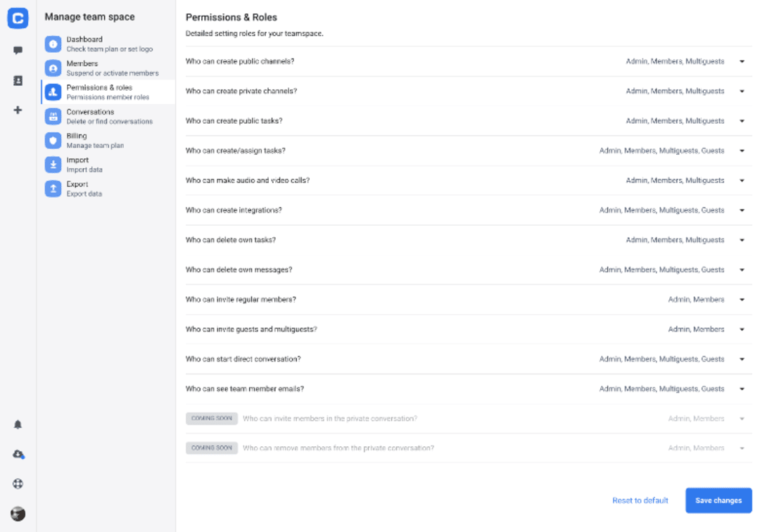This screenshot has height=532, width=760.
Task: Open notifications bell icon
Action: pos(18,424)
